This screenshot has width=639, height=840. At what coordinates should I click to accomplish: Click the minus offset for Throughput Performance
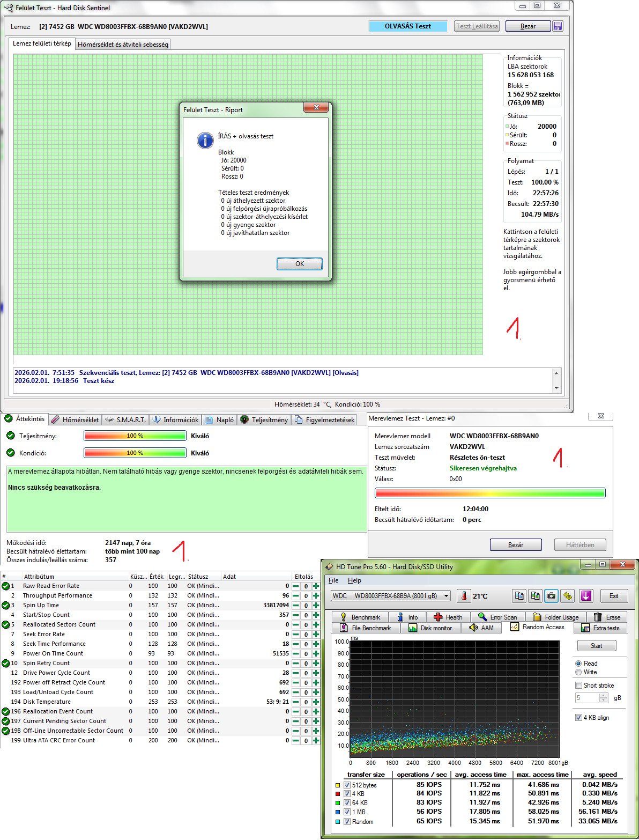click(x=295, y=596)
